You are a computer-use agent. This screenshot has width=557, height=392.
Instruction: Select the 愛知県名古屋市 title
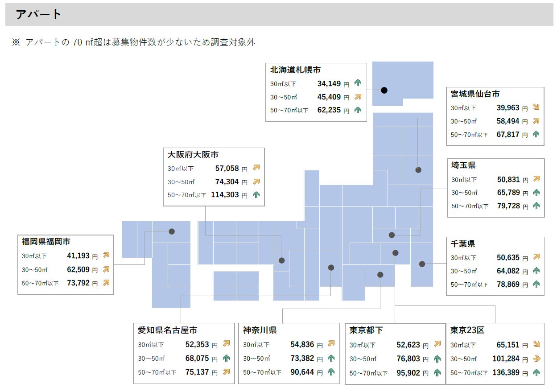tap(168, 330)
